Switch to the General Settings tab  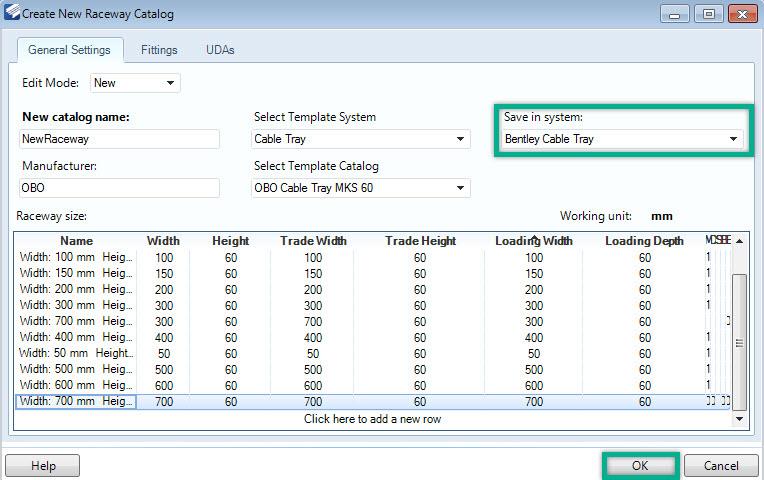tap(70, 50)
